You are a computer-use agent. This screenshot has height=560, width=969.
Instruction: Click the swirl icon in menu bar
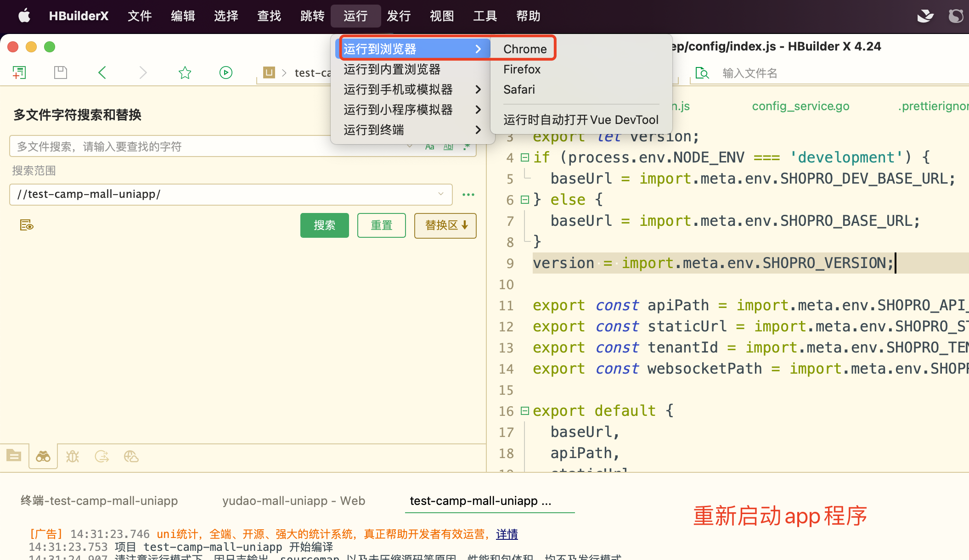pos(956,16)
